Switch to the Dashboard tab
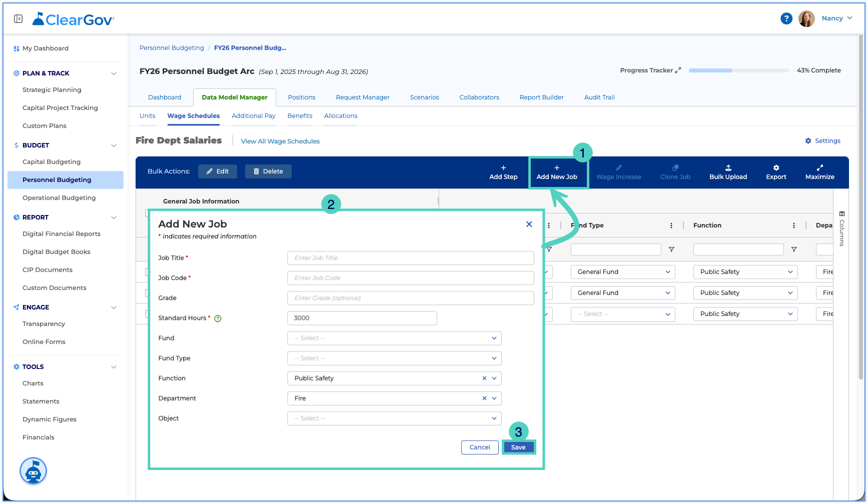Screen dimensions: 868x504 tap(165, 97)
